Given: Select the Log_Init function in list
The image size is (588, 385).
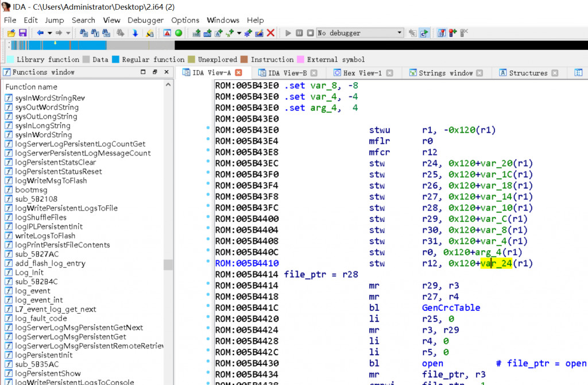Looking at the screenshot, I should [29, 272].
